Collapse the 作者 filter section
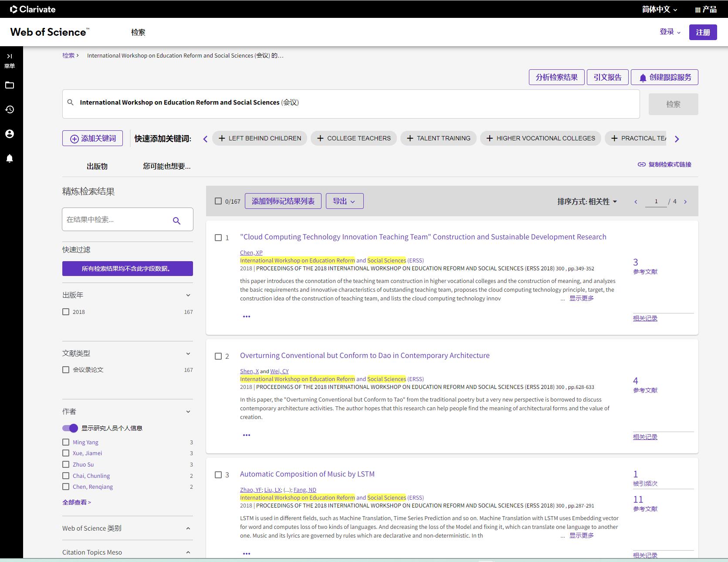This screenshot has width=728, height=562. (188, 412)
